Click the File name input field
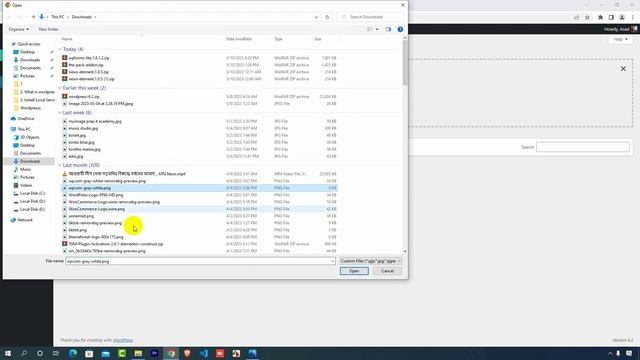 [x=200, y=261]
